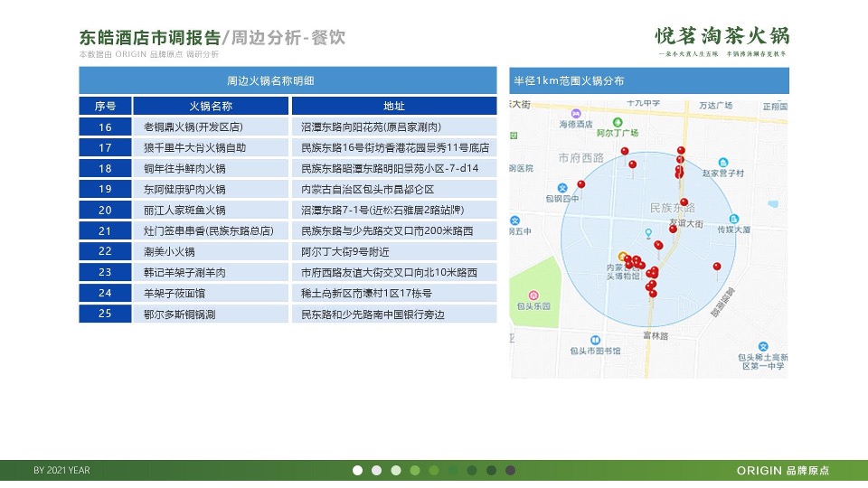Viewport: 868px width, 488px height.
Task: Click the ORIGIN 品牌原点 footer label
Action: tap(783, 470)
